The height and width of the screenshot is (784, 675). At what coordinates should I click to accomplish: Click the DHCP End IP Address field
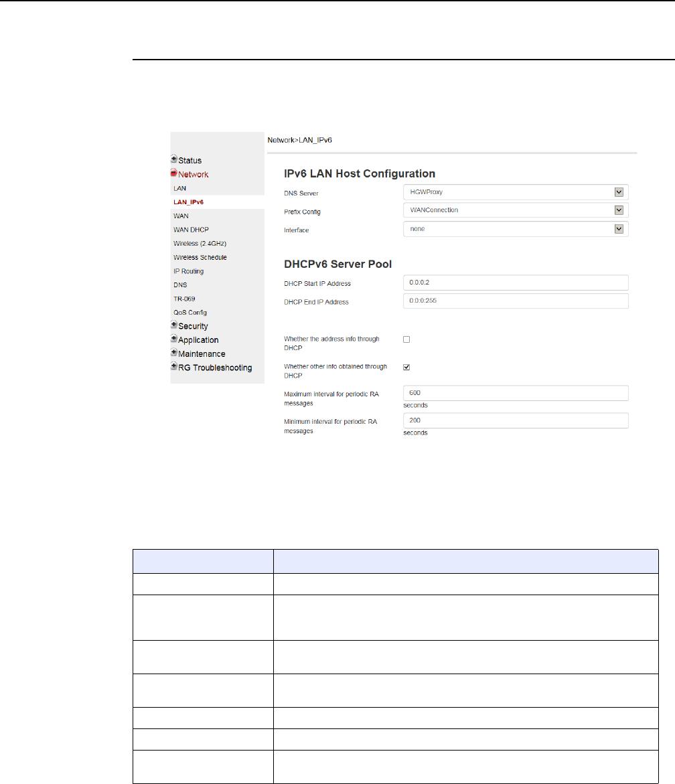pyautogui.click(x=516, y=301)
